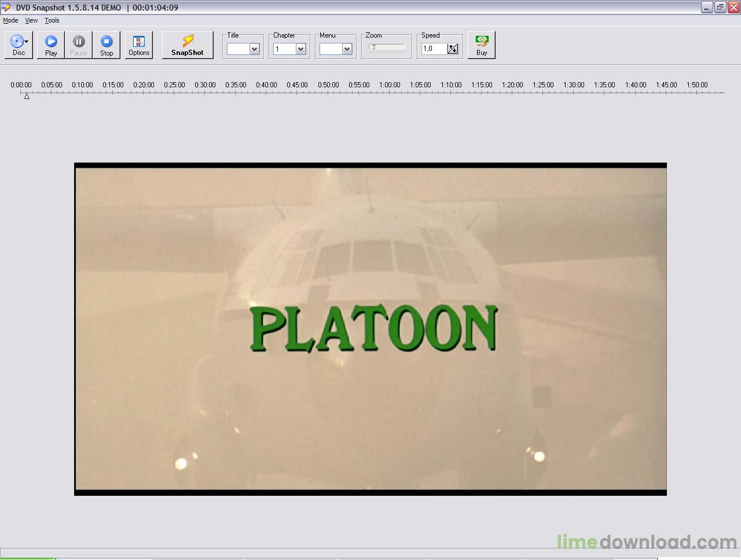
Task: Open the Disc button in toolbar
Action: pyautogui.click(x=19, y=45)
